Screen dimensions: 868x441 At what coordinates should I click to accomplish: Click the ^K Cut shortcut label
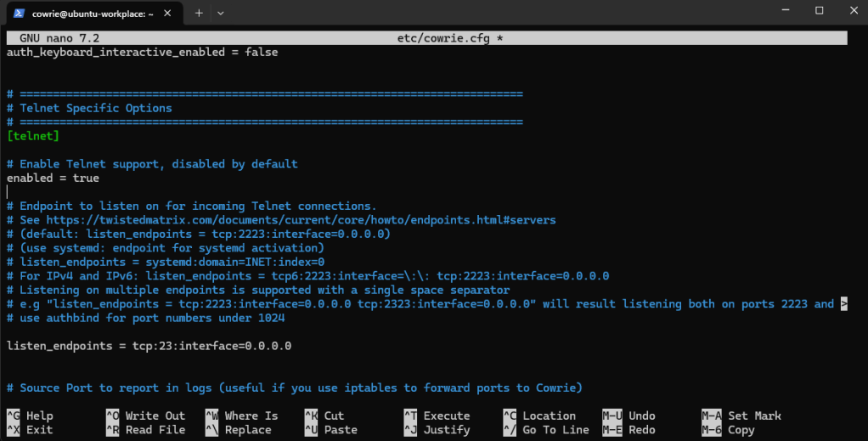pyautogui.click(x=324, y=416)
